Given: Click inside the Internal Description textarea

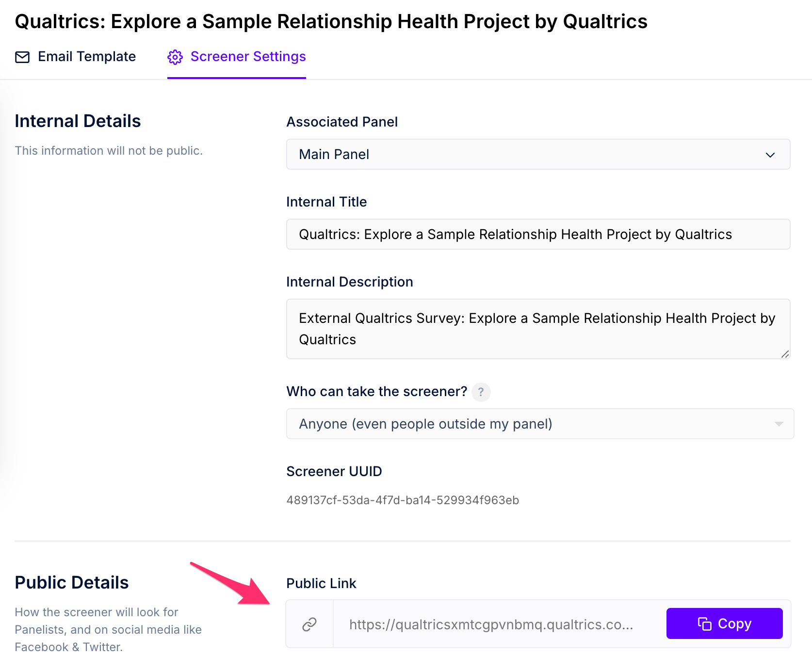Looking at the screenshot, I should [x=538, y=329].
